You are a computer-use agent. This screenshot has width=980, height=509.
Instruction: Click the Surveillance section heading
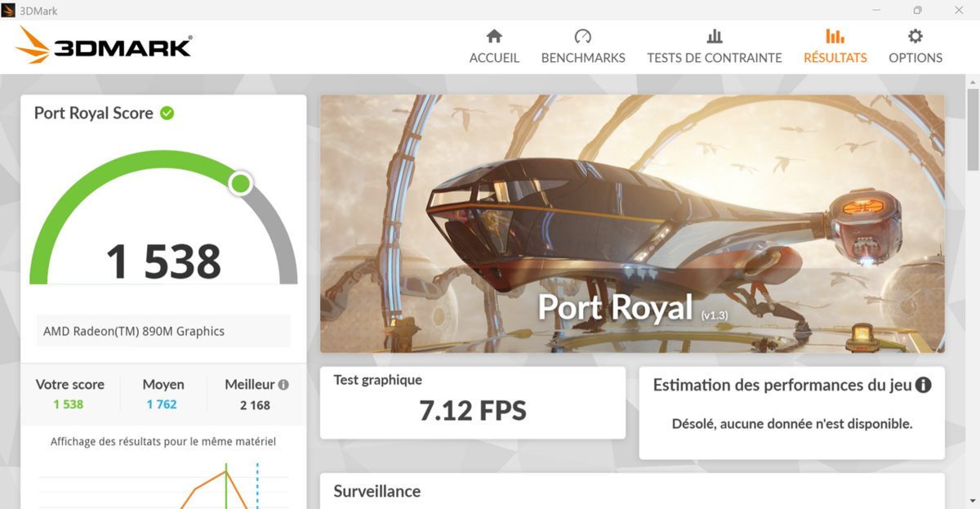click(377, 491)
